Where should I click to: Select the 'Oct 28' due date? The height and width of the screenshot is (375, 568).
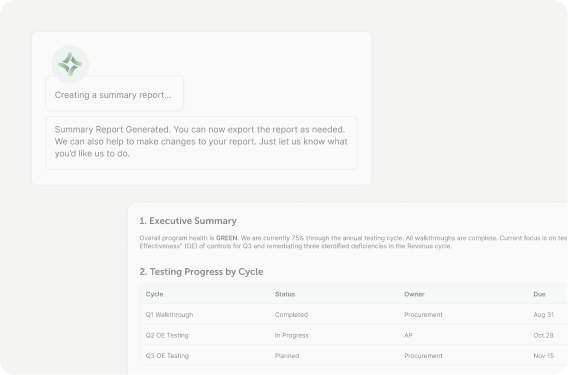point(543,335)
